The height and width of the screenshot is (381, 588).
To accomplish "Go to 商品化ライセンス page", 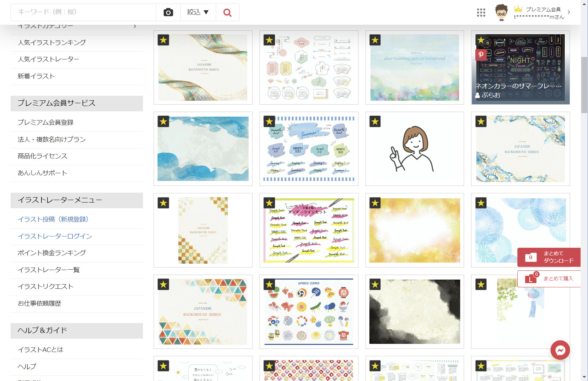I will [42, 156].
